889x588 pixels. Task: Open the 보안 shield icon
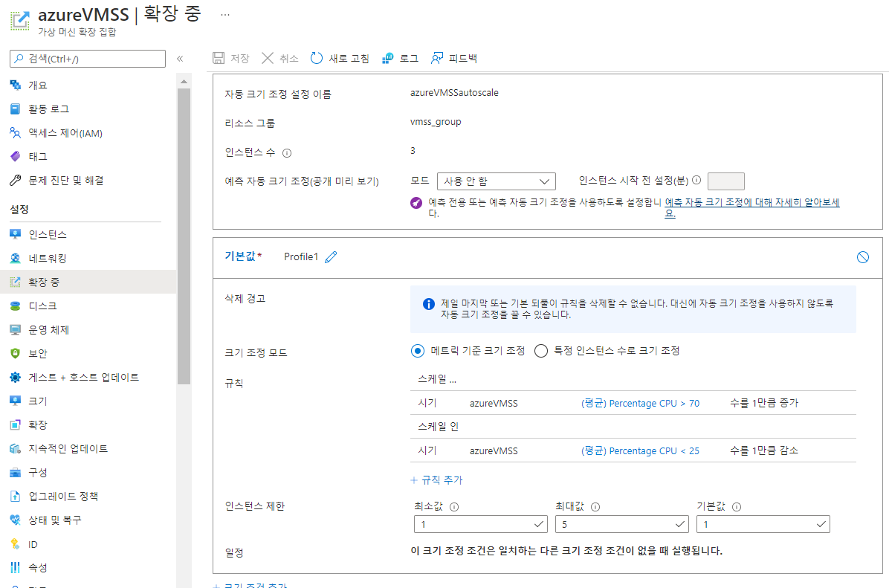(16, 353)
